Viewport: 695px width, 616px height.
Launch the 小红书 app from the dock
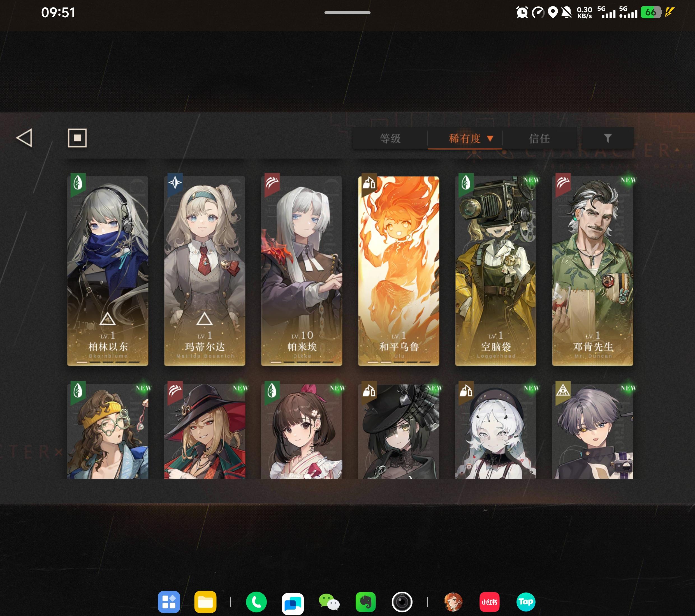tap(489, 602)
